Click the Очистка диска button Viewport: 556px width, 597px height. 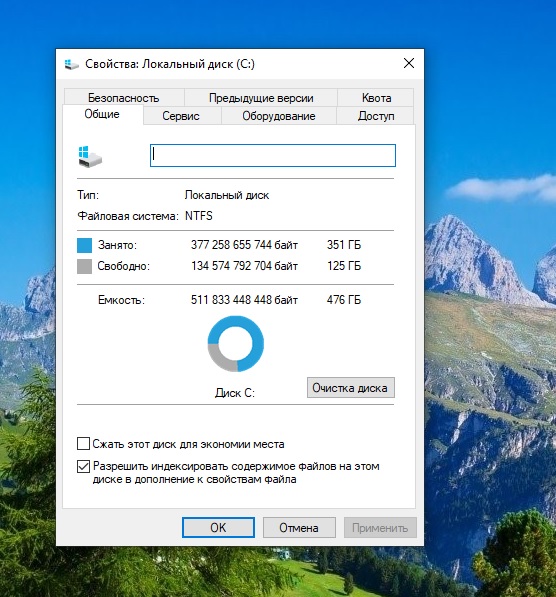click(x=351, y=388)
